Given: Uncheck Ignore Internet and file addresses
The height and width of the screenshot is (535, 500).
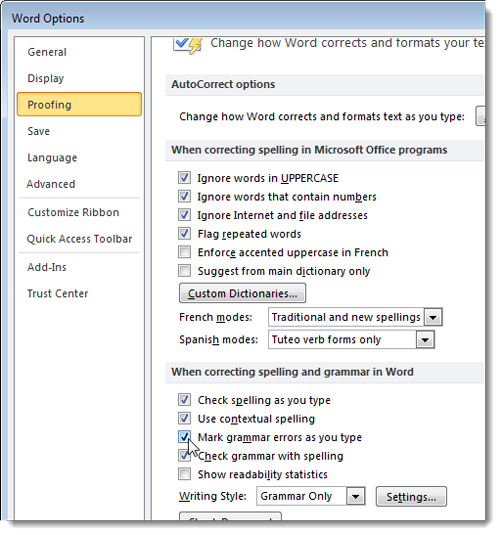Looking at the screenshot, I should point(184,215).
